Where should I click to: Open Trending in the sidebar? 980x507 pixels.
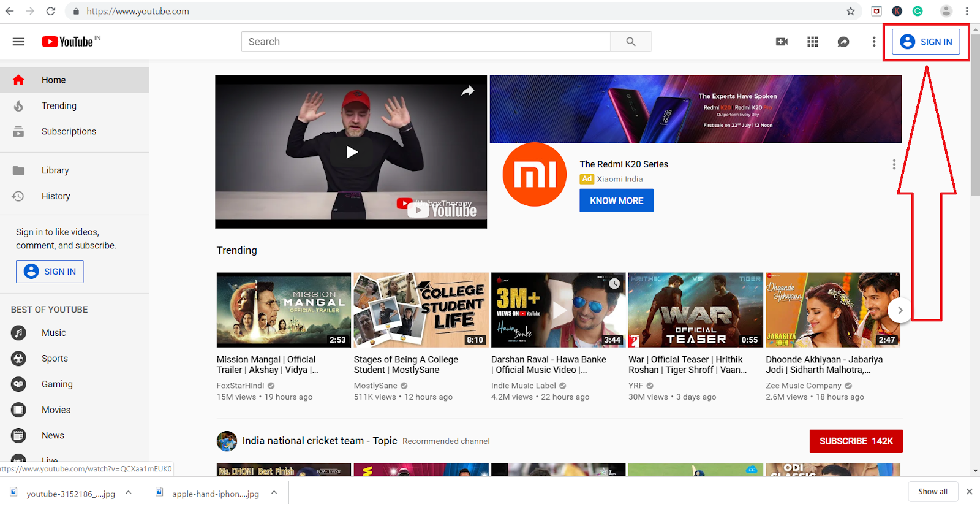coord(75,106)
